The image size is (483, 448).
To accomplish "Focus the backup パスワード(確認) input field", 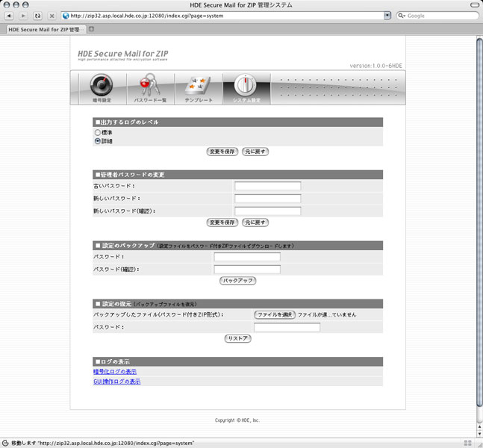I will (x=247, y=270).
